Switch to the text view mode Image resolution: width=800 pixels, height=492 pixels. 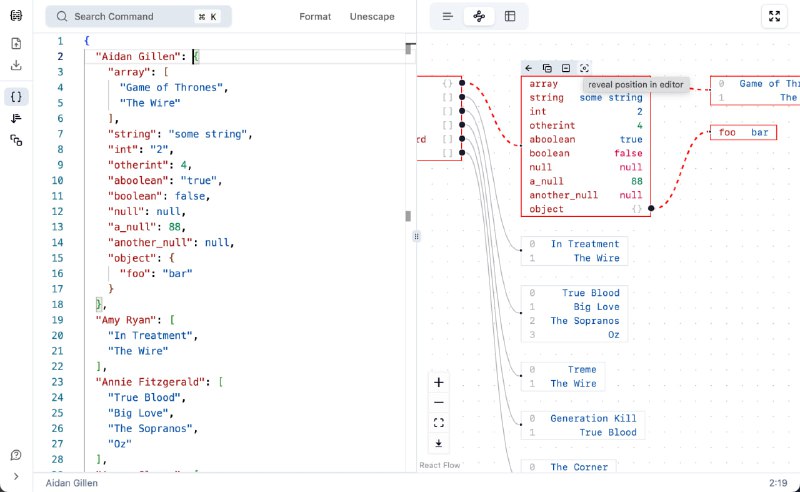click(x=448, y=16)
